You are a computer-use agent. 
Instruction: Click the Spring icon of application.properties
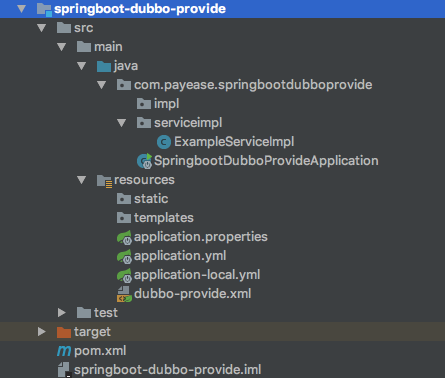click(124, 237)
